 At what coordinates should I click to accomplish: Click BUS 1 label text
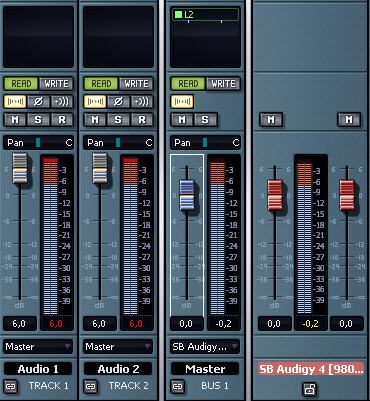pos(215,386)
